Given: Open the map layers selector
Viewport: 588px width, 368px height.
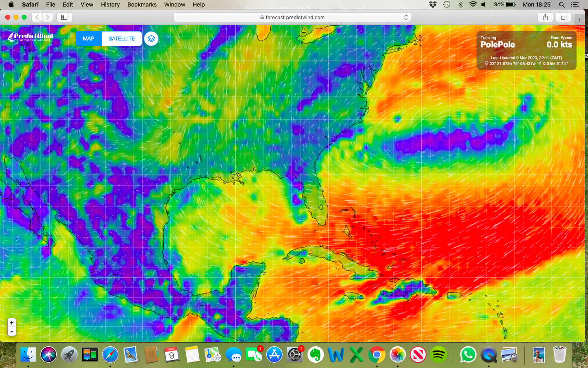Looking at the screenshot, I should click(151, 39).
